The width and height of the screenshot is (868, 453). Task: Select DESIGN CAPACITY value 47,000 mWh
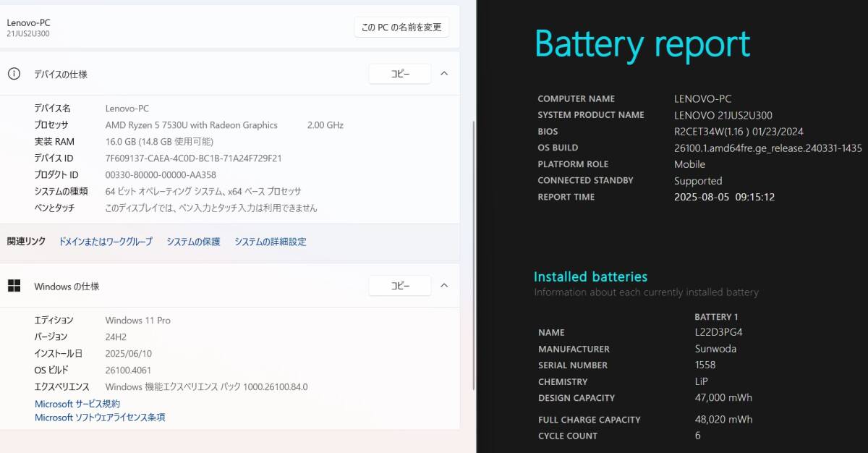coord(723,398)
